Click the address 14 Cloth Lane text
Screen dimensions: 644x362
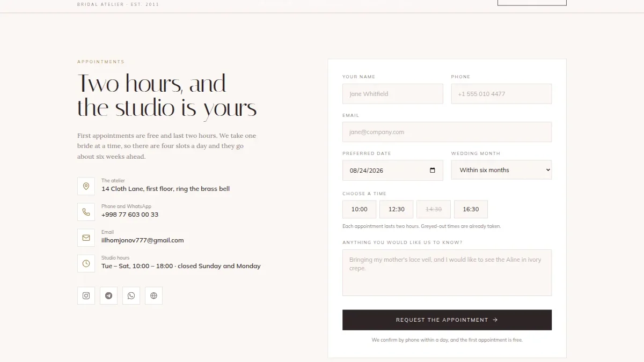click(x=165, y=189)
